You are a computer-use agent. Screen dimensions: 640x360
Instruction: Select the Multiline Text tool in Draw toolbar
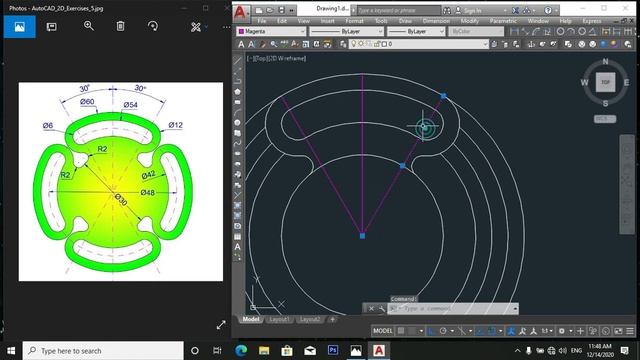[238, 247]
